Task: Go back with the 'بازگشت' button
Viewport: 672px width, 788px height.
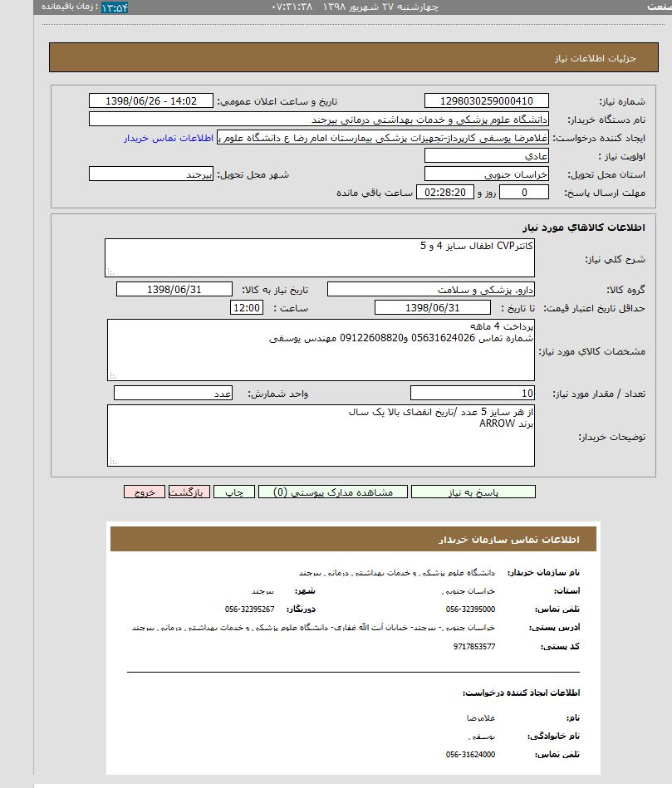Action: (188, 492)
